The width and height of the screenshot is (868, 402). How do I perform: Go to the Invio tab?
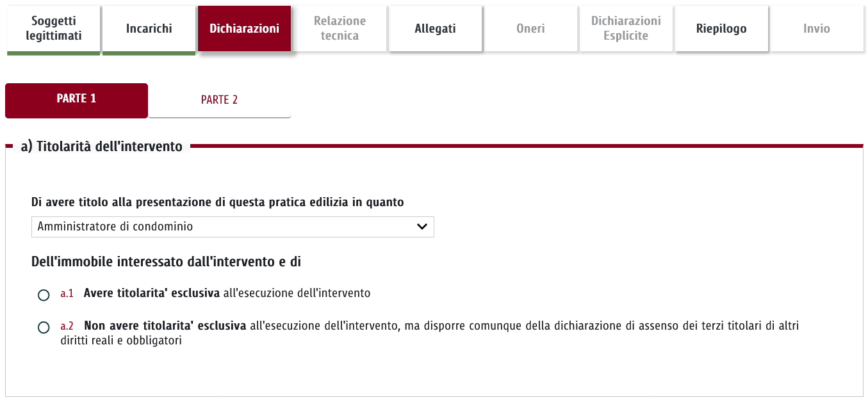click(817, 29)
